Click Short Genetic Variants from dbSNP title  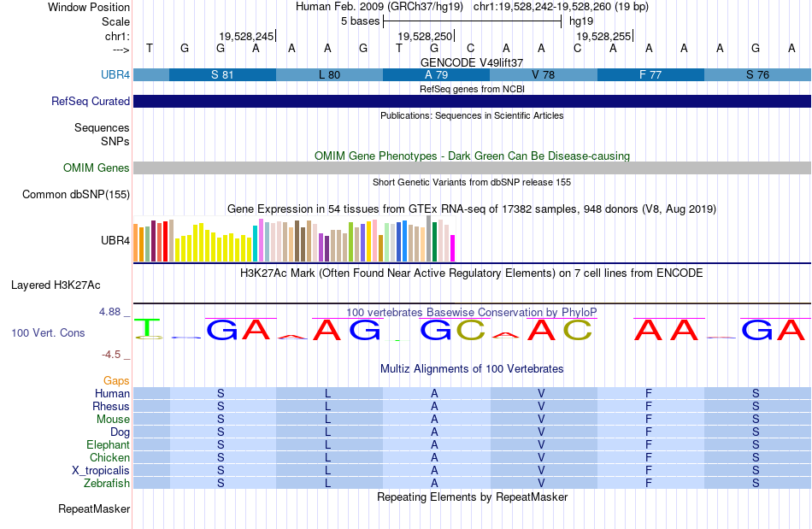[472, 182]
